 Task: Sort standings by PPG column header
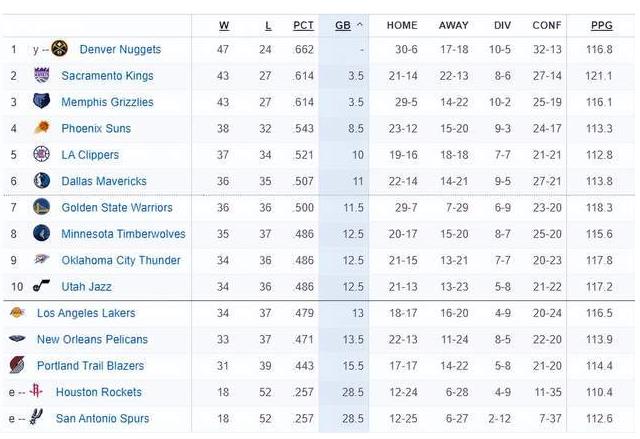click(599, 24)
